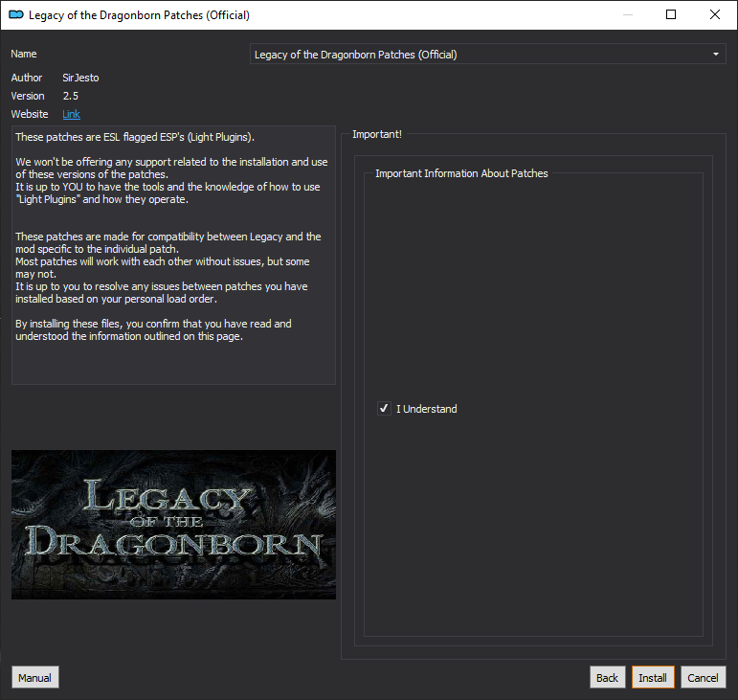
Task: Close the installer window
Action: 714,14
